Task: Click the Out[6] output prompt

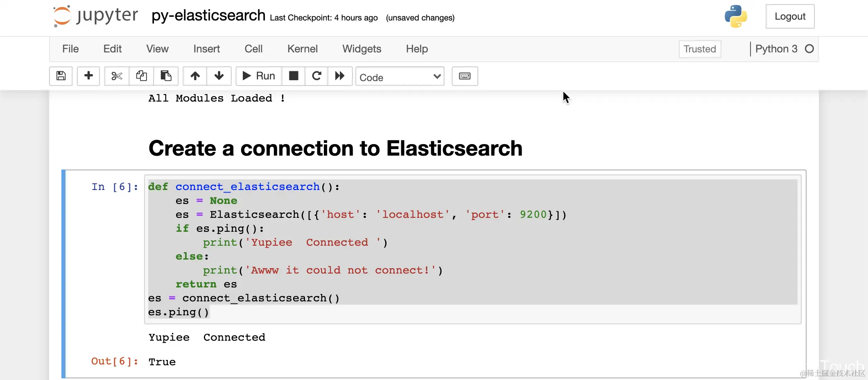Action: [x=115, y=361]
